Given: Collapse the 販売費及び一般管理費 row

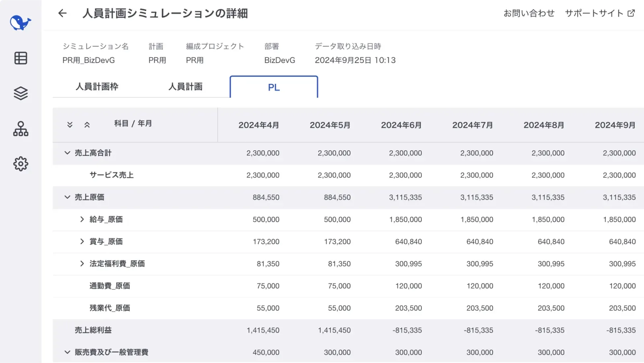Looking at the screenshot, I should coord(67,352).
